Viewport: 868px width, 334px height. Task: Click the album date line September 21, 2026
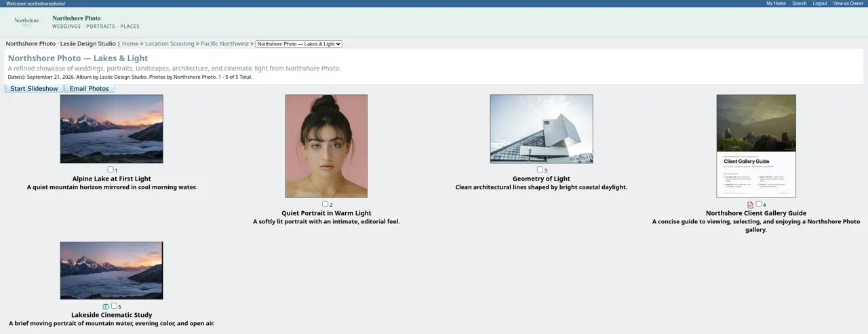(130, 77)
